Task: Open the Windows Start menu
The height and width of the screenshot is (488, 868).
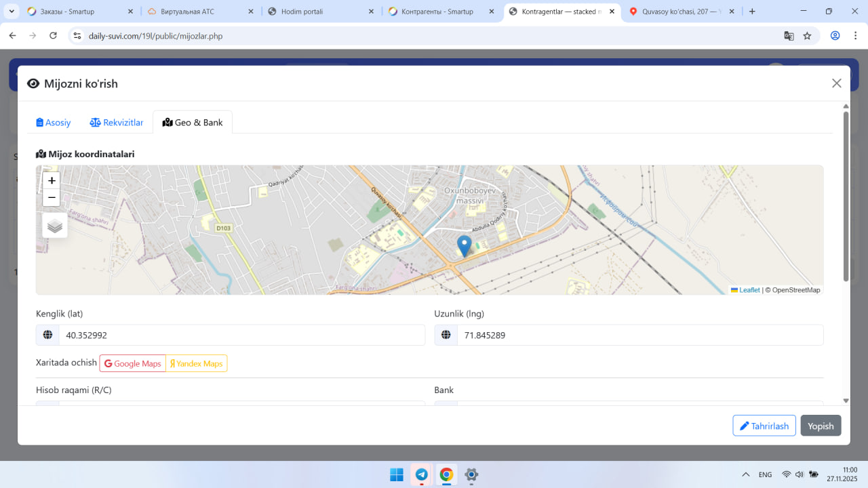Action: point(397,474)
